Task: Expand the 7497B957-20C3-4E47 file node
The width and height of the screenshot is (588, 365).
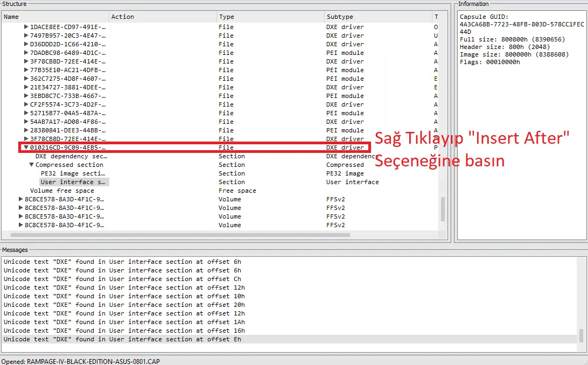Action: (x=26, y=35)
